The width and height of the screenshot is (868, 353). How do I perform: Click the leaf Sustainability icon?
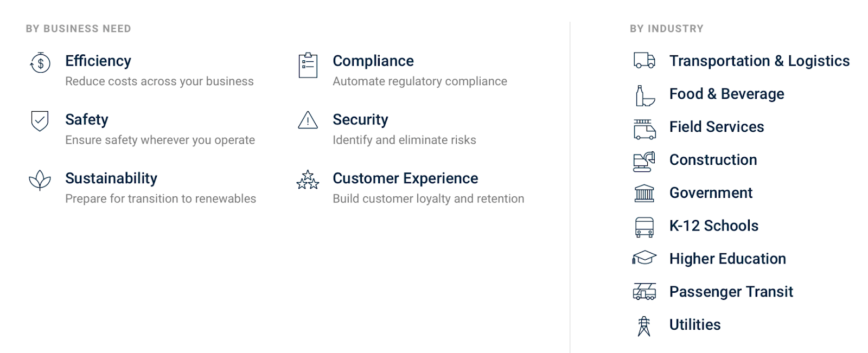click(x=40, y=180)
